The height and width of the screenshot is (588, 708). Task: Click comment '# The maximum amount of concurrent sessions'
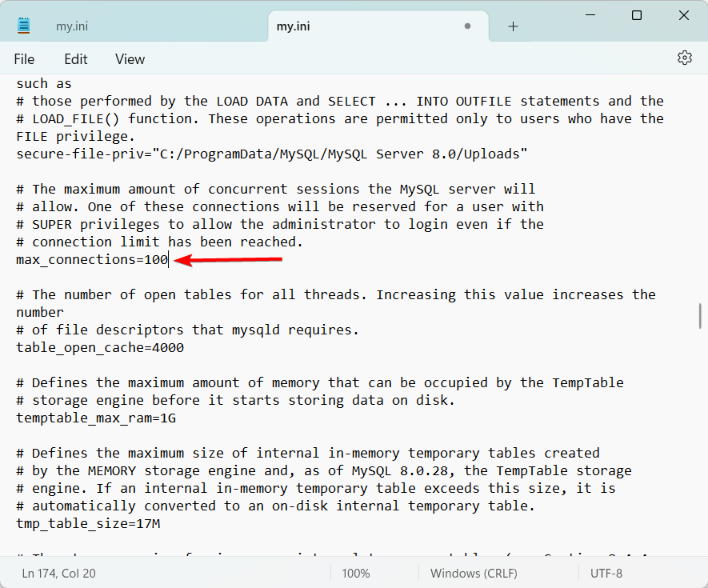[x=275, y=190]
